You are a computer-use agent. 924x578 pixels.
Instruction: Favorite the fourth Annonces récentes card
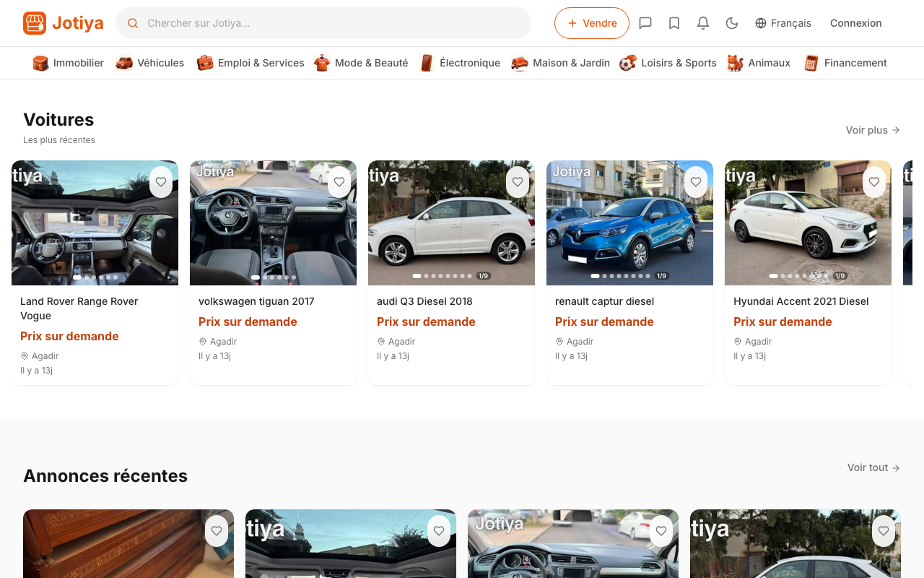coord(884,531)
